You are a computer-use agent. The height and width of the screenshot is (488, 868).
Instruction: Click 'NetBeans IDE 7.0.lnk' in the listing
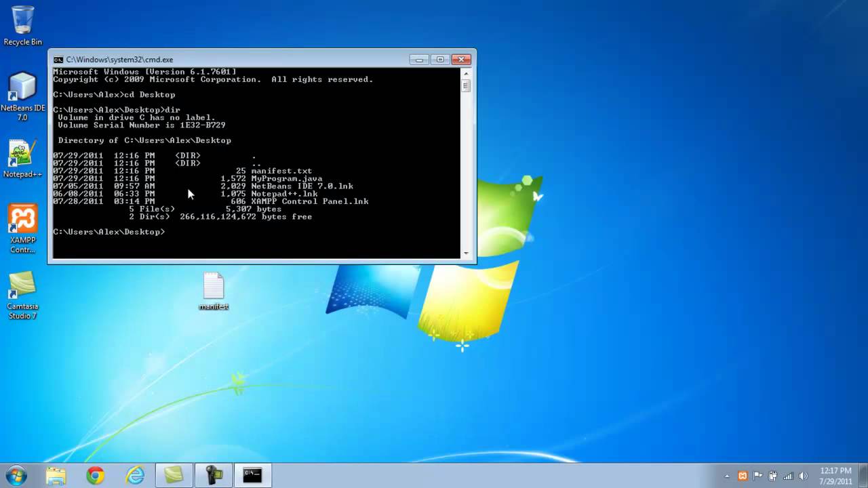pos(302,186)
